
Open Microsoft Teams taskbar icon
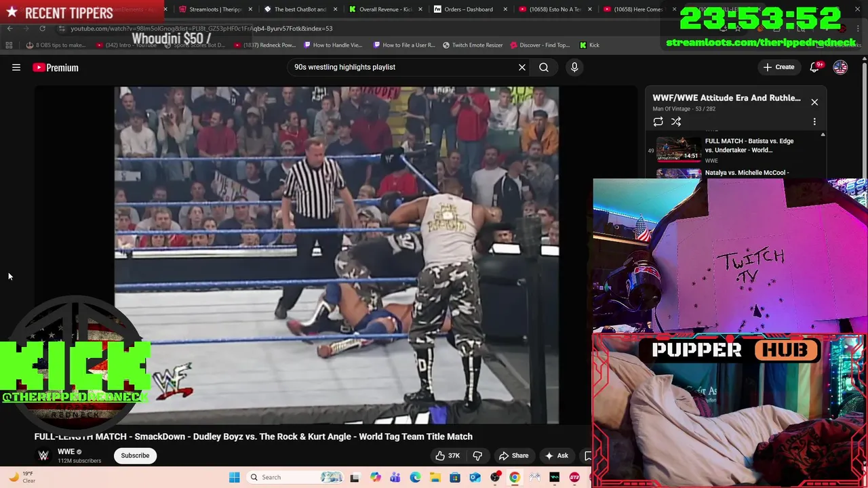coord(395,477)
